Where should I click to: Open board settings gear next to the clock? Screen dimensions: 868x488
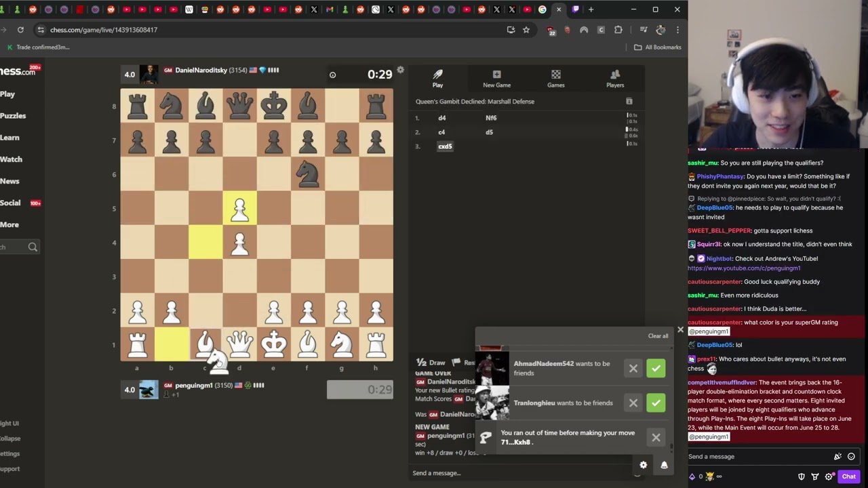tap(400, 70)
